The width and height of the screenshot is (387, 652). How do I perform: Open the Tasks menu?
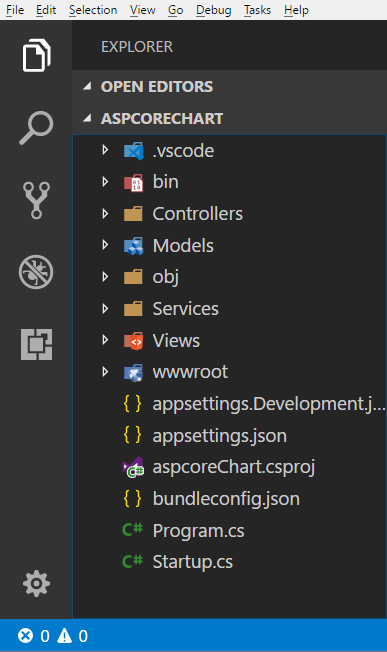(257, 10)
